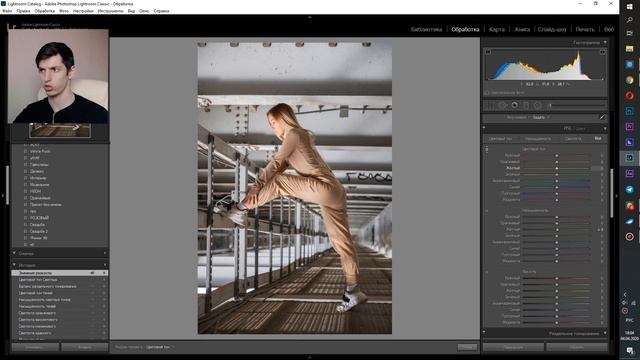Select the Насыщенность теней history step
640x360 pixels.
pos(60,307)
